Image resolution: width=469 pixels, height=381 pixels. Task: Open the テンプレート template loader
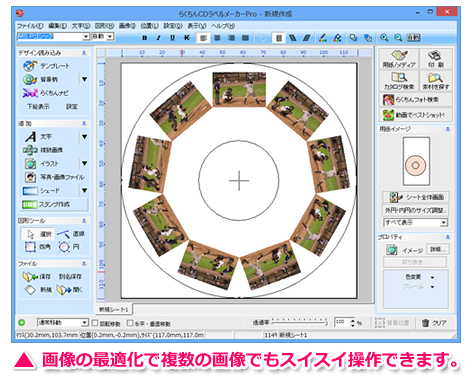point(46,66)
